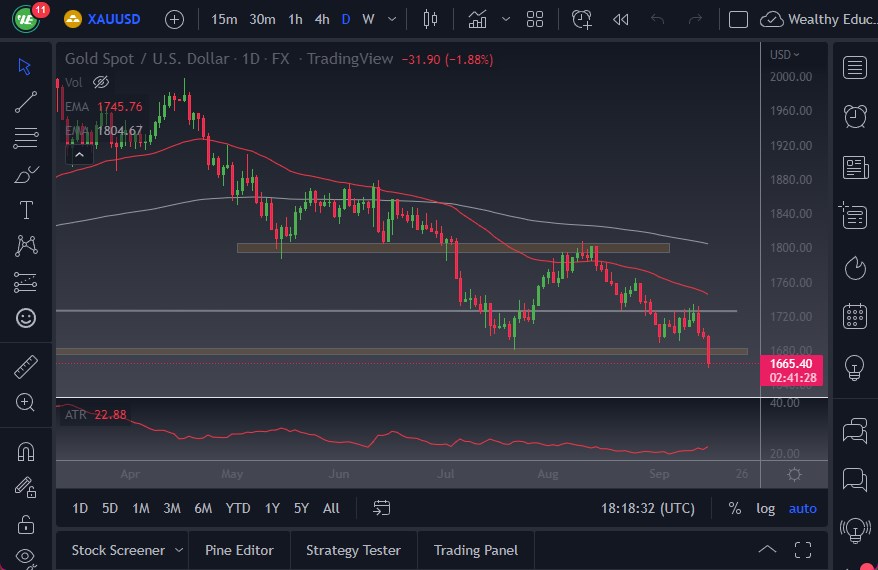Open the alerts clock panel

pos(854,116)
